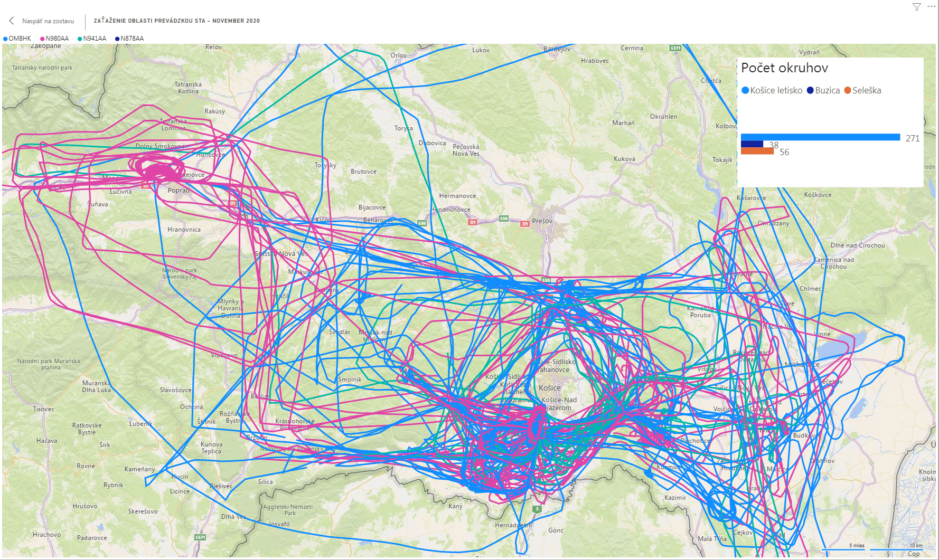Click the N980AA pink legend marker
The height and width of the screenshot is (560, 939).
(42, 39)
